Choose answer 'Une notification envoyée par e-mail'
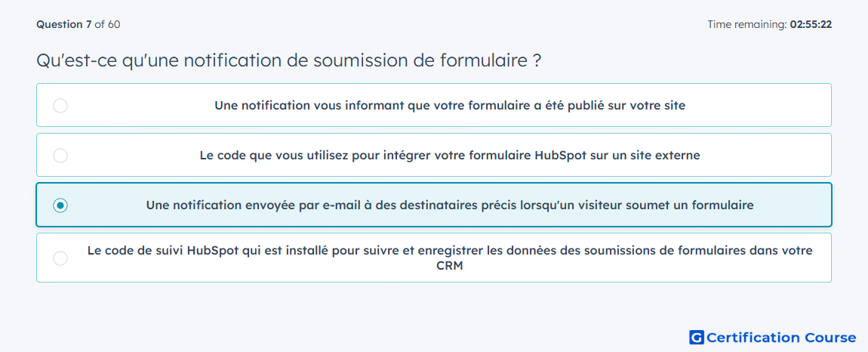 click(x=434, y=205)
